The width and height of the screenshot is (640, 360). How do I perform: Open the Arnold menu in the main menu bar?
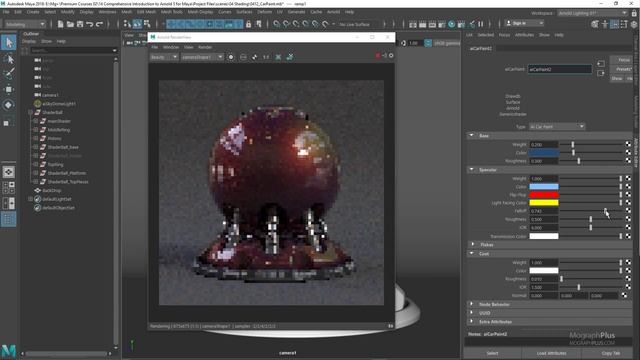(x=333, y=12)
